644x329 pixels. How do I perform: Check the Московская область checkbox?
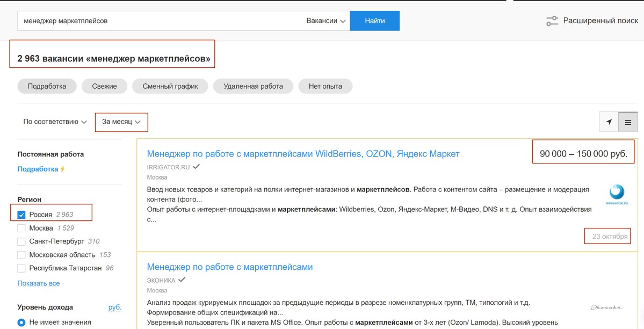[21, 255]
